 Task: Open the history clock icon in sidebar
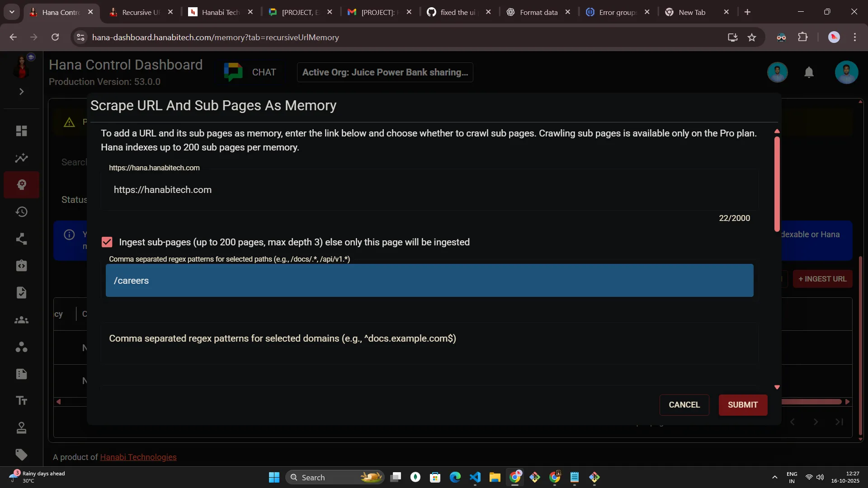pyautogui.click(x=21, y=212)
